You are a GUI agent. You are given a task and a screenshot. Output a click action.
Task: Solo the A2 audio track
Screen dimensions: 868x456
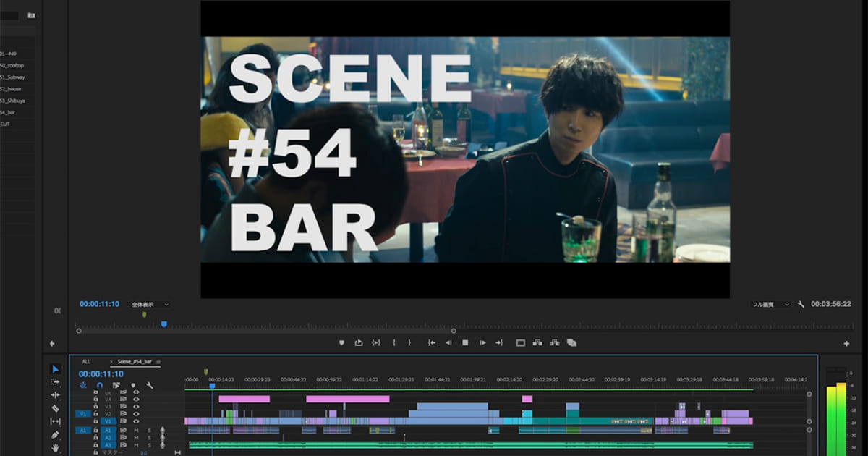(x=149, y=438)
